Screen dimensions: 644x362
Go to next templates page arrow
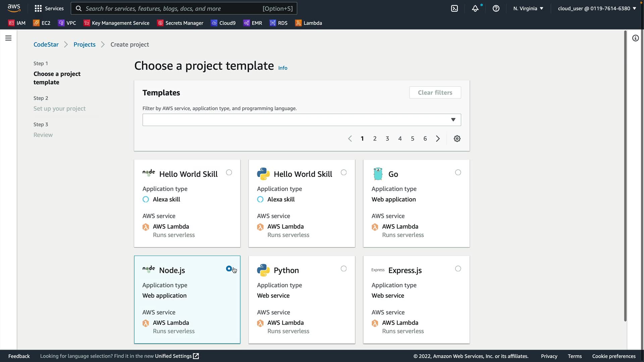pyautogui.click(x=438, y=138)
